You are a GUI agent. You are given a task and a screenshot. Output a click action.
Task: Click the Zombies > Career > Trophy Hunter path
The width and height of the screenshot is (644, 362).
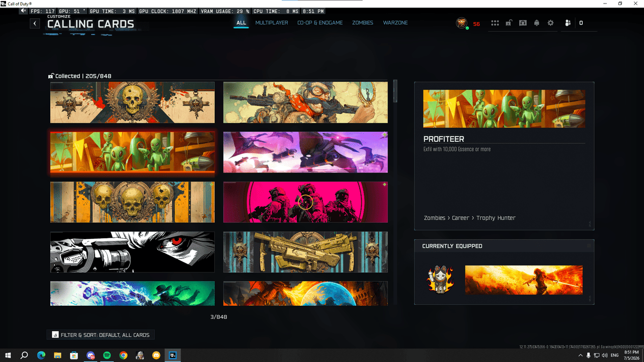tap(469, 218)
